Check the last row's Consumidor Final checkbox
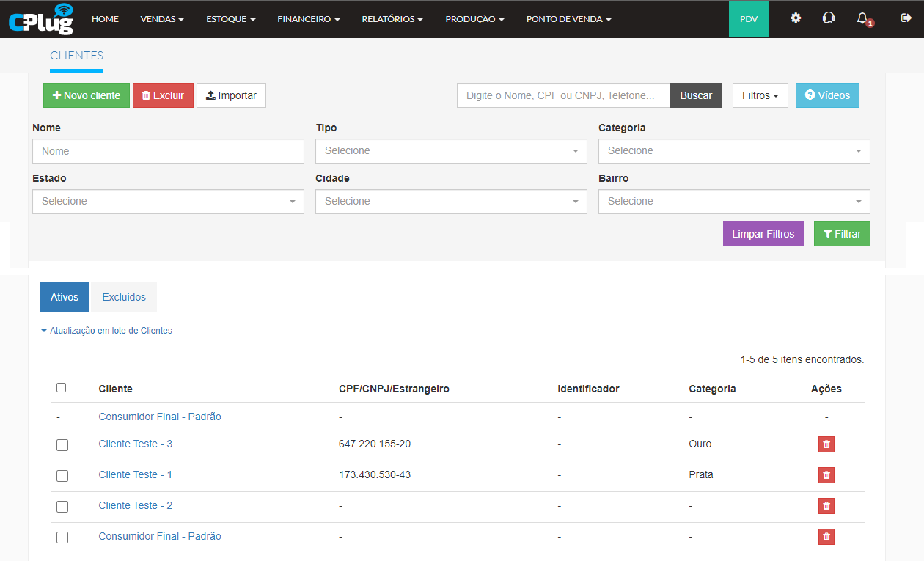 [62, 538]
